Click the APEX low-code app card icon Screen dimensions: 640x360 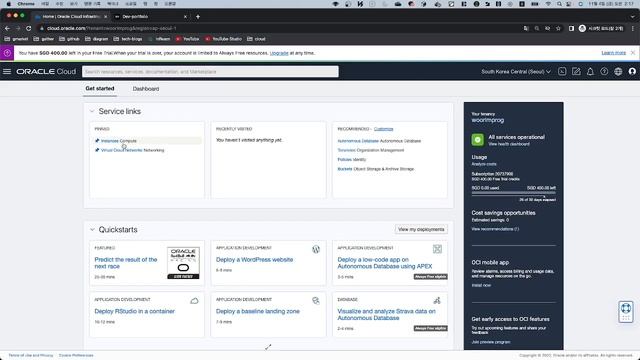tap(437, 249)
